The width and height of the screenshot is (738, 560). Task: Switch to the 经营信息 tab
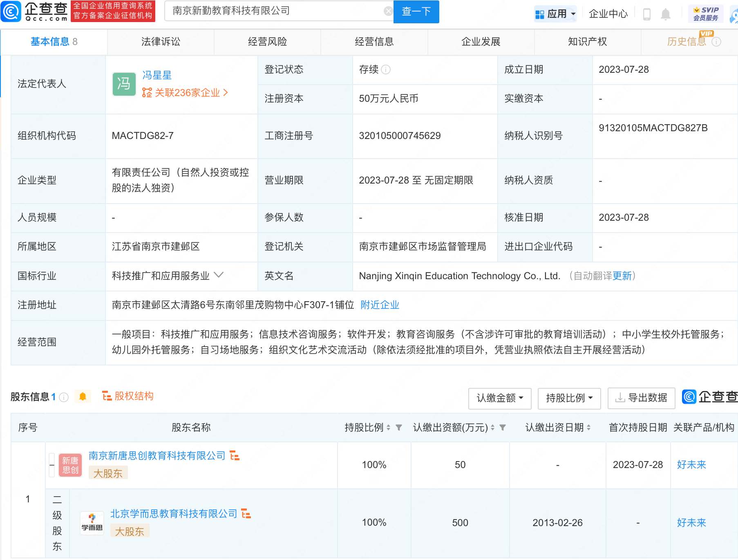click(x=374, y=42)
